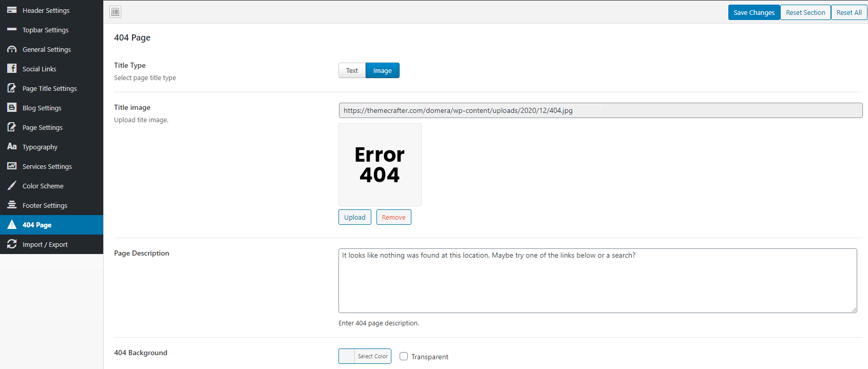Viewport: 868px width, 369px height.
Task: Click the Color Scheme brush icon
Action: (12, 186)
